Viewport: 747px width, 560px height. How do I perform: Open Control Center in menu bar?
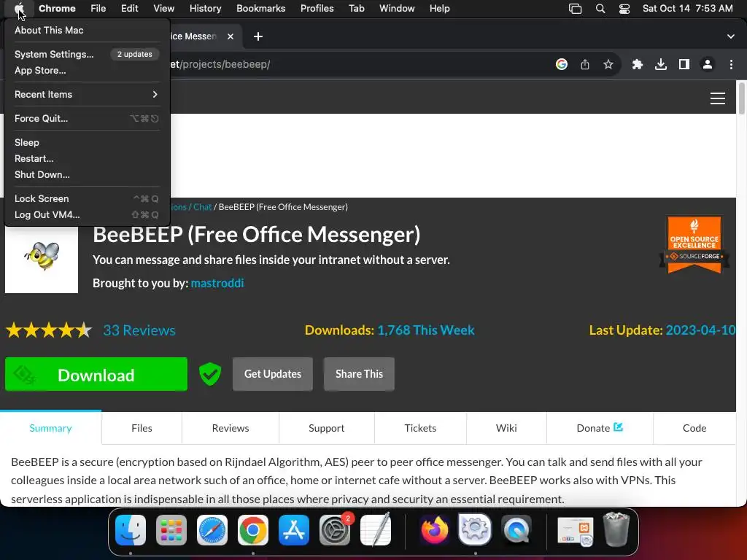pos(624,9)
